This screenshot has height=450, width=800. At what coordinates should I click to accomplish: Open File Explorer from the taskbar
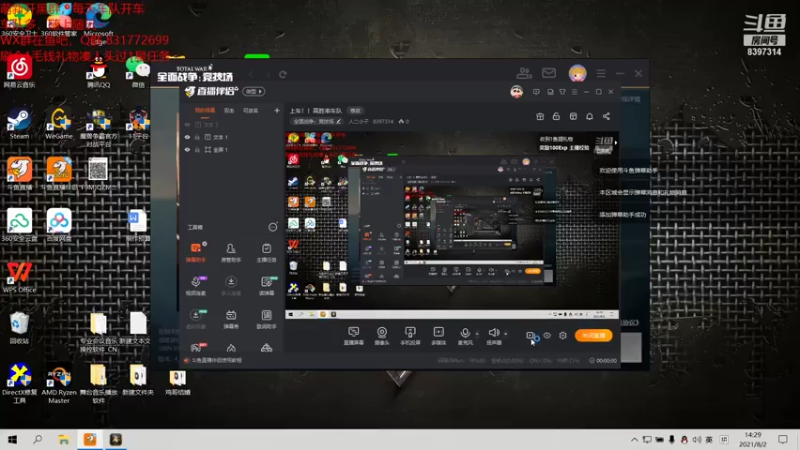pos(64,439)
